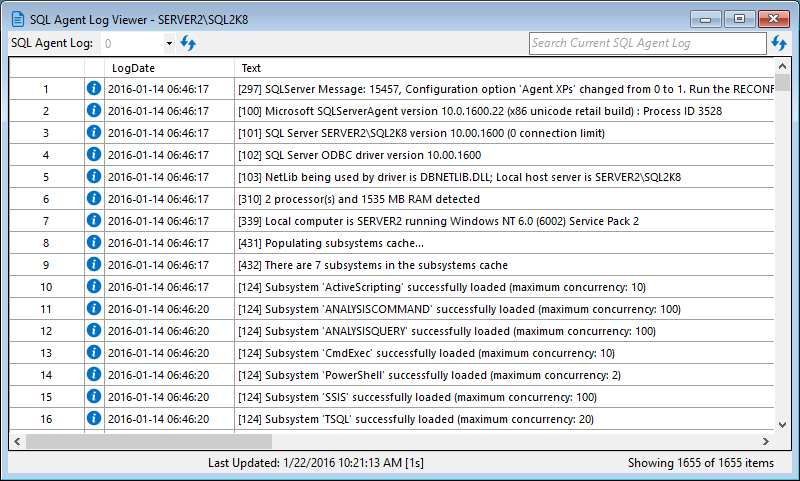Click row number 14 in the first column
The image size is (800, 481).
pyautogui.click(x=46, y=374)
